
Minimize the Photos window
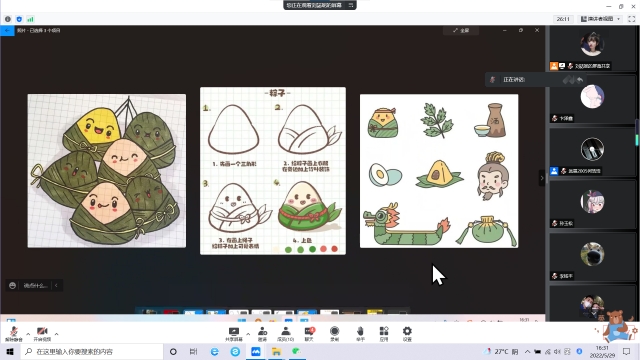click(504, 30)
